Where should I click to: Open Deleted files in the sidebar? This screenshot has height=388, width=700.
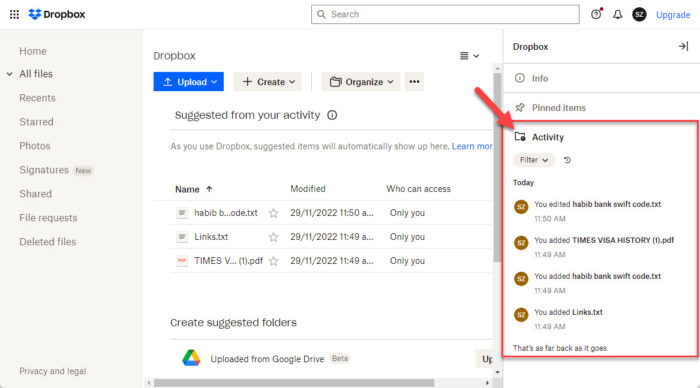pyautogui.click(x=47, y=242)
